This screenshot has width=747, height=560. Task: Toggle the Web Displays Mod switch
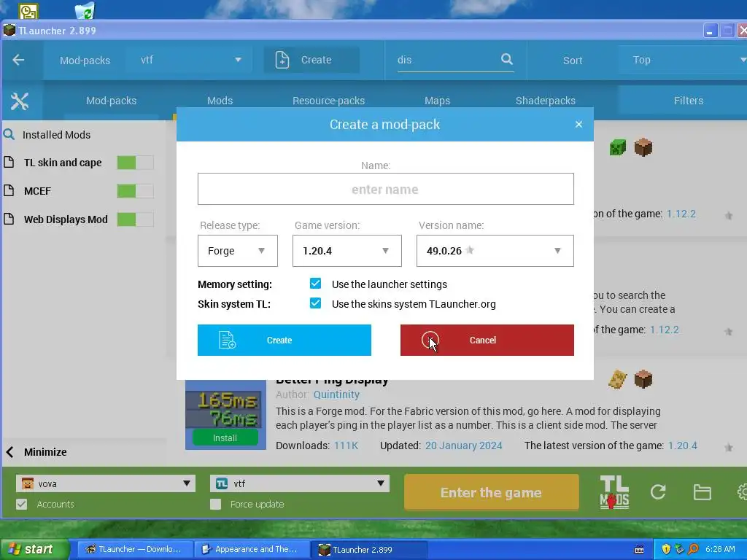pyautogui.click(x=135, y=219)
